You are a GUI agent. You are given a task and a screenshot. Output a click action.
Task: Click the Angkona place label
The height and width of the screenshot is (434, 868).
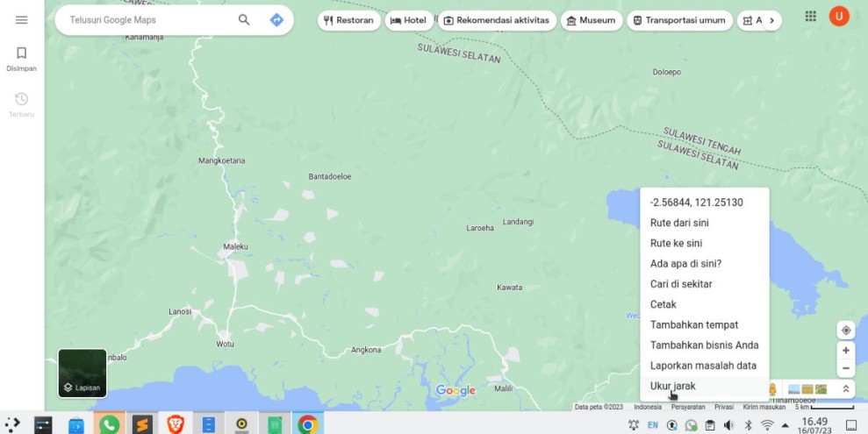366,350
